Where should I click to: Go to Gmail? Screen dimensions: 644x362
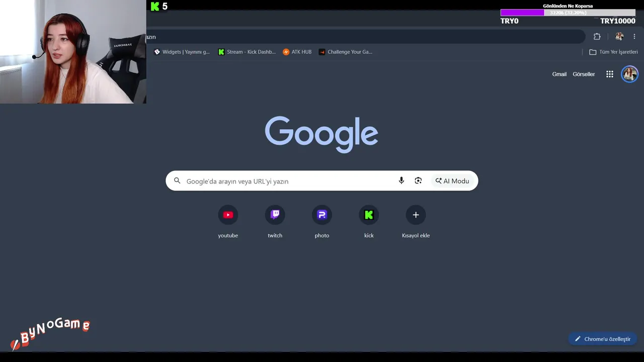559,74
